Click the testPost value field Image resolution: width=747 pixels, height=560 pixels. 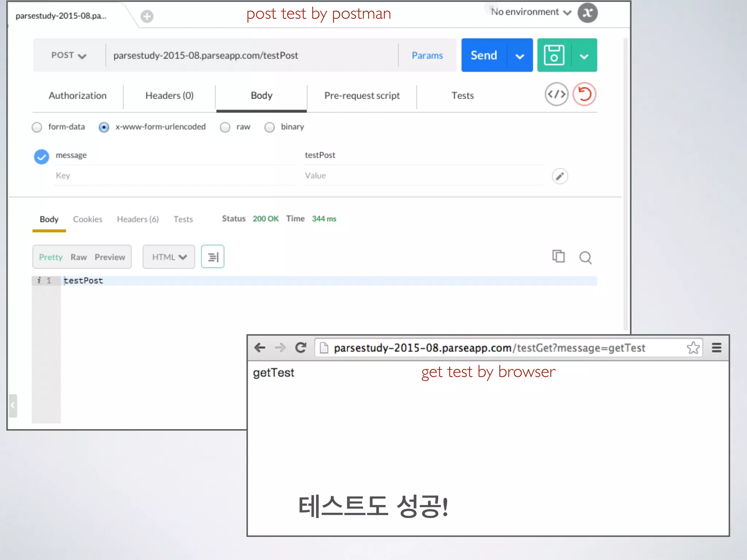point(424,155)
